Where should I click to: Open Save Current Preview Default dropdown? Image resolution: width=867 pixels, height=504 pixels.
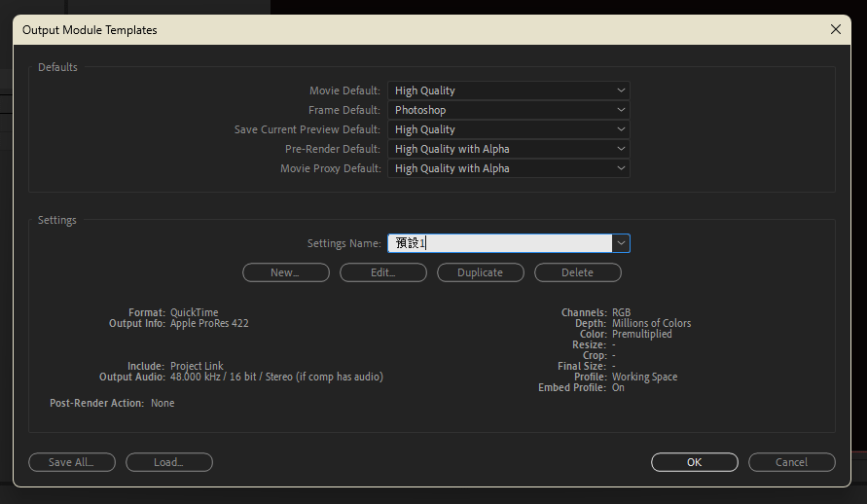tap(508, 129)
